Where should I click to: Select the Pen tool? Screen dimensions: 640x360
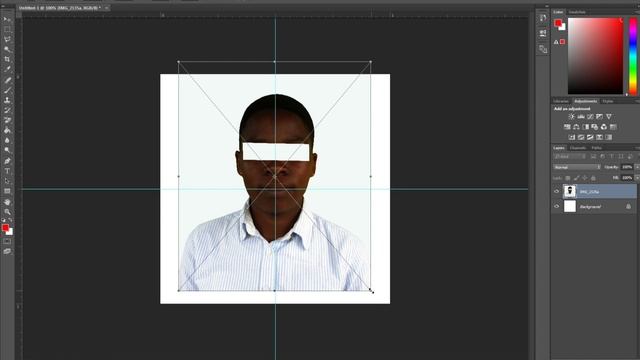7,161
